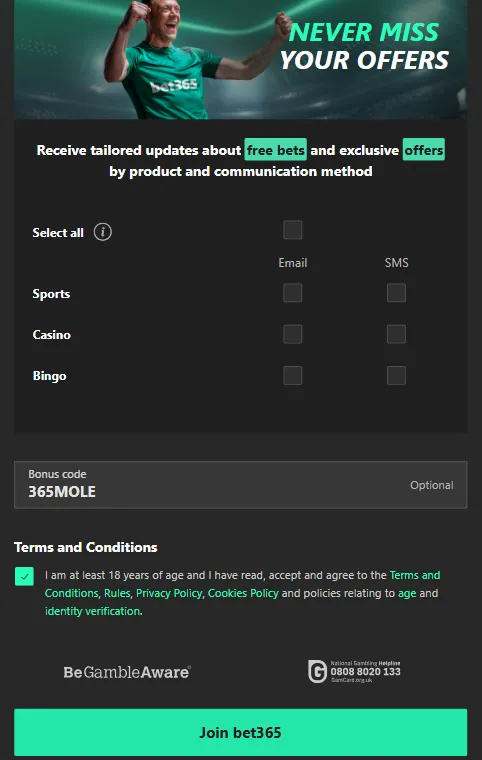Focus the Bonus code input field

(241, 485)
